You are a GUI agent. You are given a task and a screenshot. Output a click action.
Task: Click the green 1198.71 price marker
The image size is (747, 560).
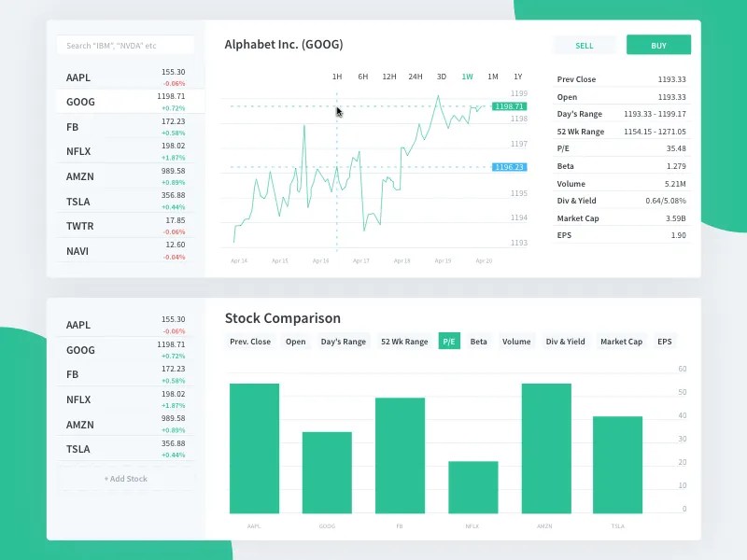[x=509, y=106]
